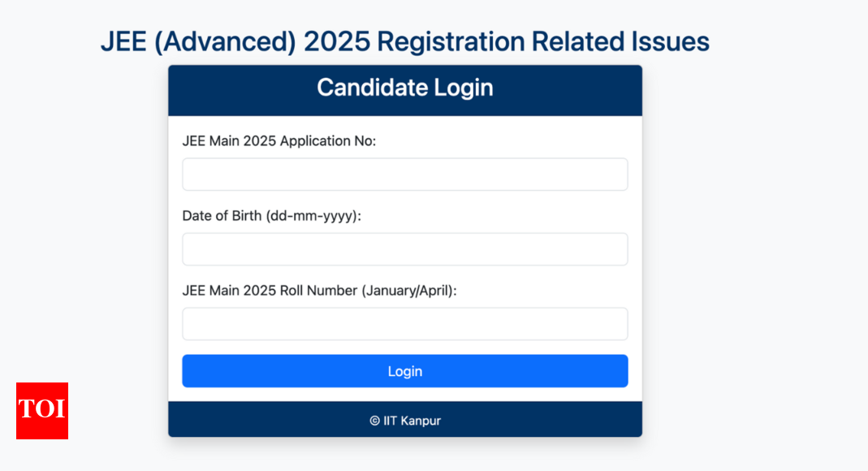Click the Date of Birth (dd-mm-yyyy) label

[272, 216]
